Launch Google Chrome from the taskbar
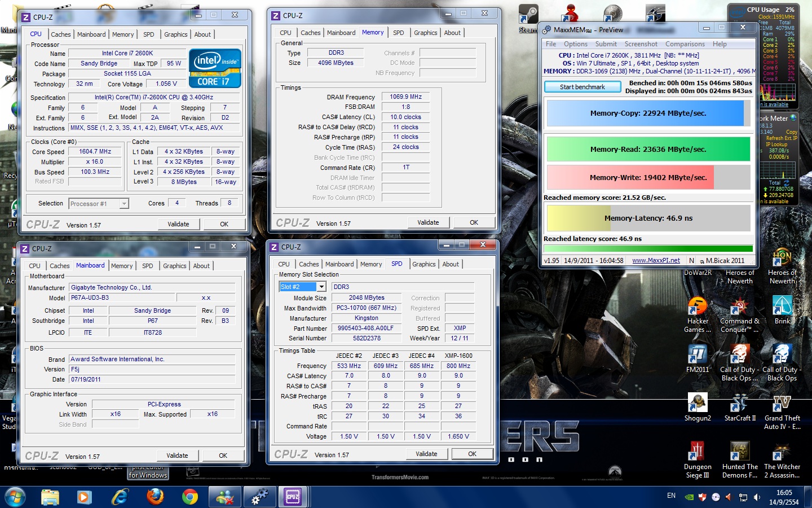812x508 pixels. 190,497
